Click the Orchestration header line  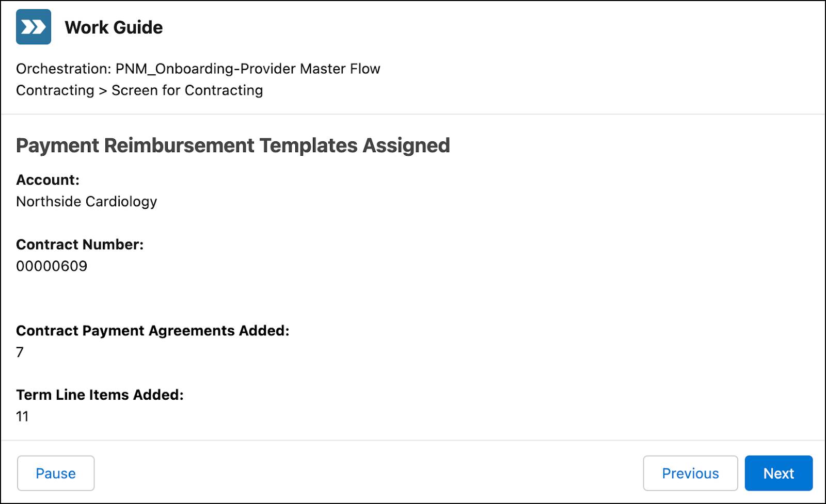(198, 69)
